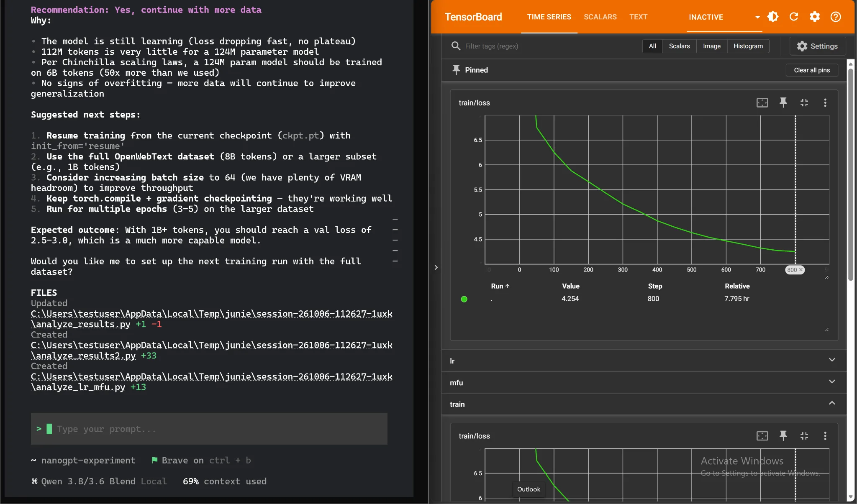Remove the step 800 marker chip
This screenshot has height=504, width=857.
801,270
